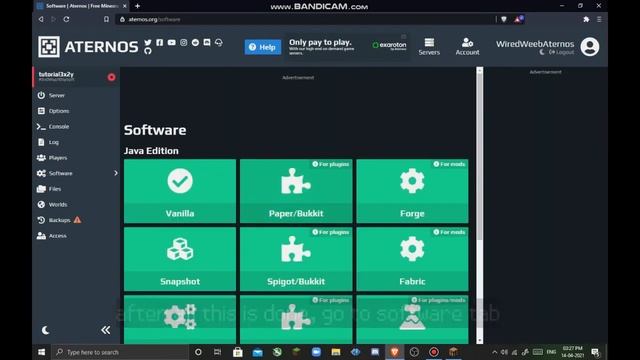Bookmark this page icon

106,19
